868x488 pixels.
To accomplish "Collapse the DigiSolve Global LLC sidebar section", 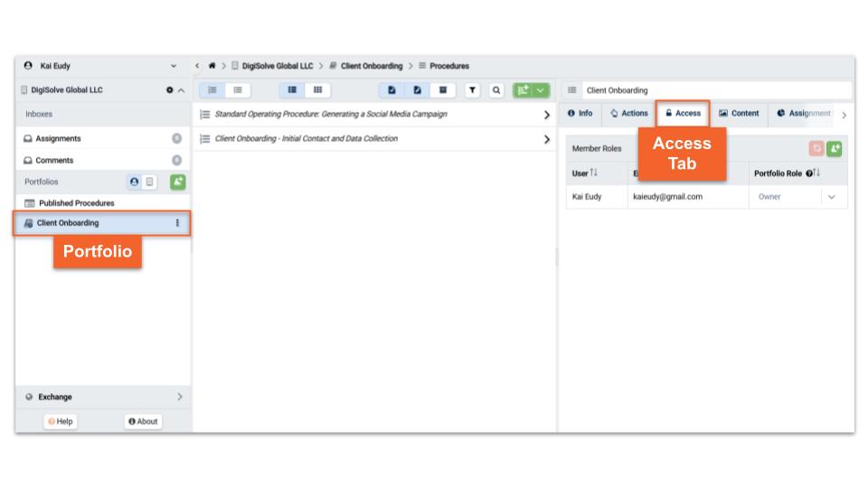I will point(181,90).
